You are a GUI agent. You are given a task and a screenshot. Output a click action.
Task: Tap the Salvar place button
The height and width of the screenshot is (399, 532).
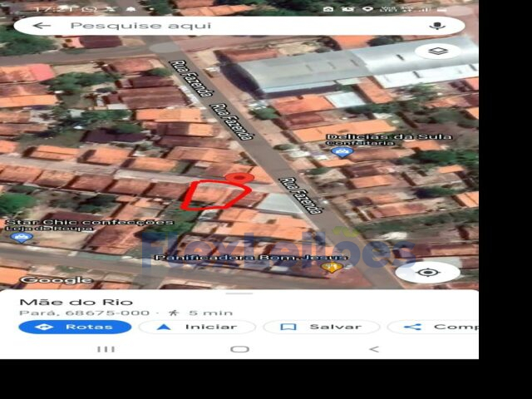(x=322, y=327)
